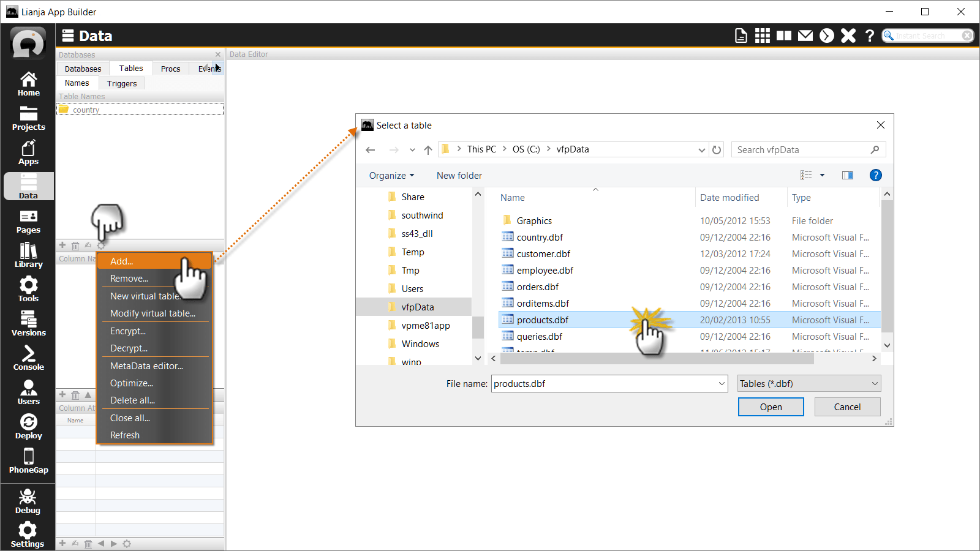This screenshot has height=551, width=980.
Task: Open the Tables (*.dbf) file type dropdown
Action: 875,383
